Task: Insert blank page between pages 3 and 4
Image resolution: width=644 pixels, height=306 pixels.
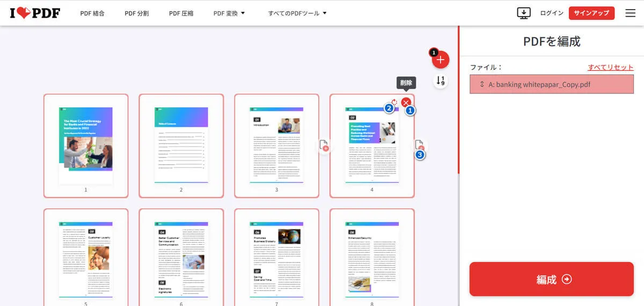Action: point(324,145)
